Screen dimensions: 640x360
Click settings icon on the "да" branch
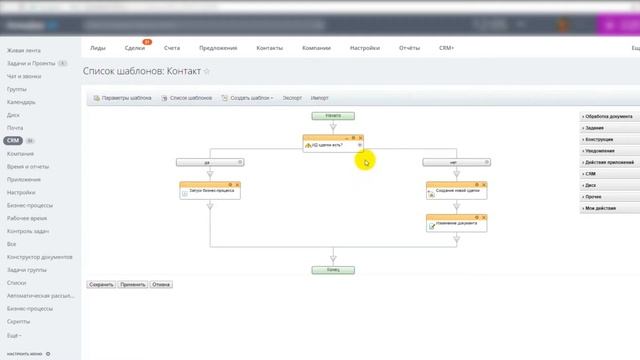(x=240, y=162)
